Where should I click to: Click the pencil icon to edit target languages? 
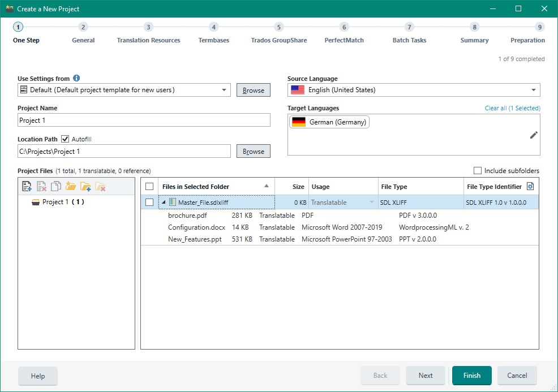click(x=534, y=135)
